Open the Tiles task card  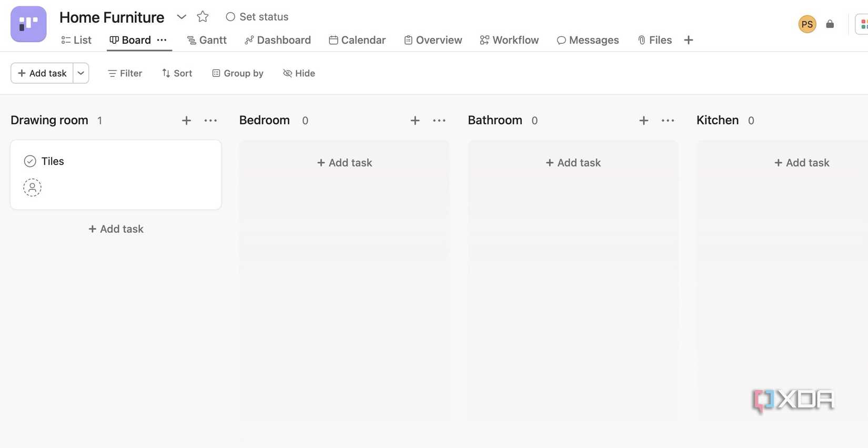point(116,175)
